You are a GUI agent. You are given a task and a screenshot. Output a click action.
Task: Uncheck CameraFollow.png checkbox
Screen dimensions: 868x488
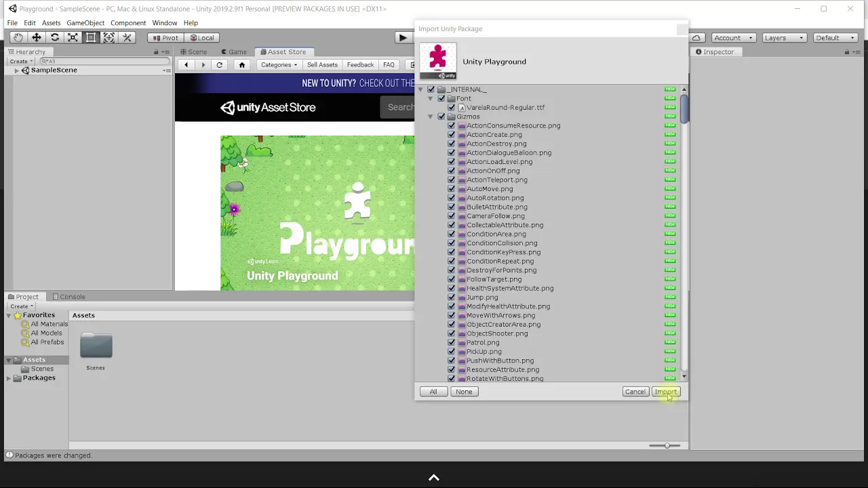click(452, 216)
